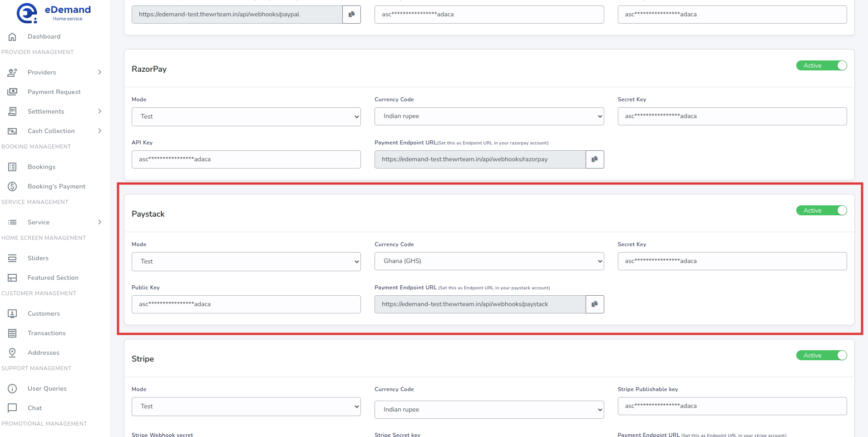Image resolution: width=868 pixels, height=437 pixels.
Task: Open User Queries menu item
Action: [47, 388]
